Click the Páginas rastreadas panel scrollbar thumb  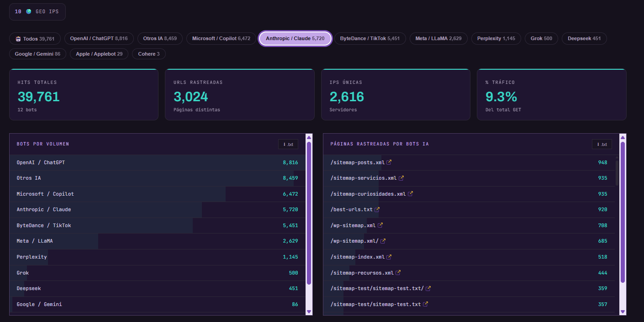pyautogui.click(x=623, y=213)
